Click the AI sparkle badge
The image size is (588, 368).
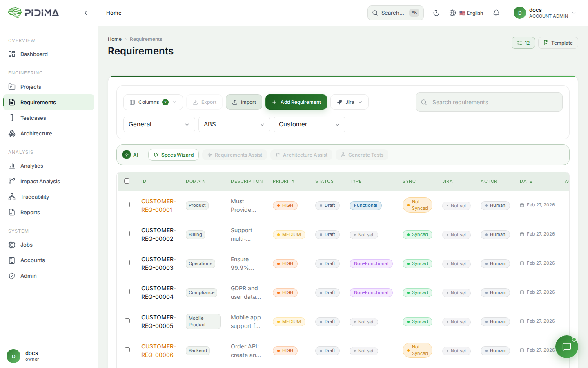[127, 155]
